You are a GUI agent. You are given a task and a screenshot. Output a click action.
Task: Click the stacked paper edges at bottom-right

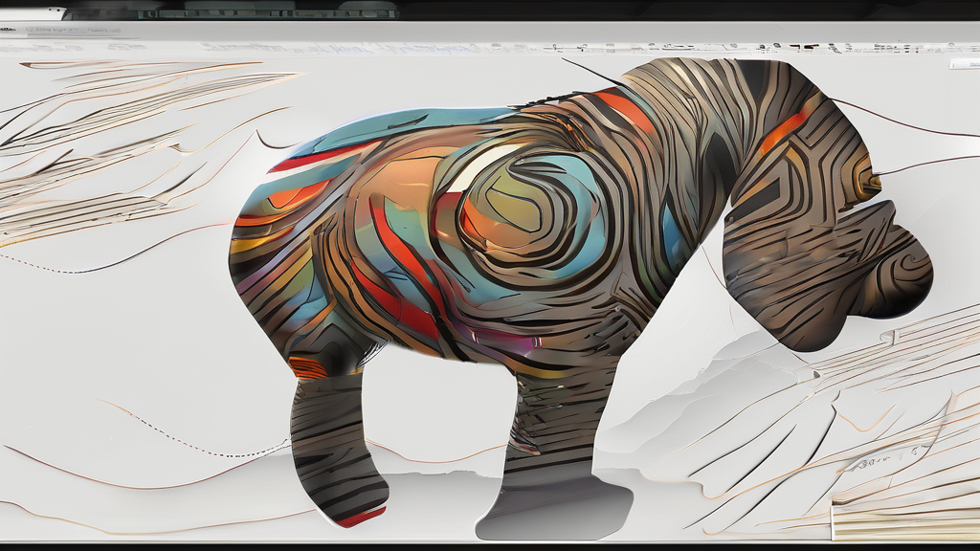coord(900,517)
